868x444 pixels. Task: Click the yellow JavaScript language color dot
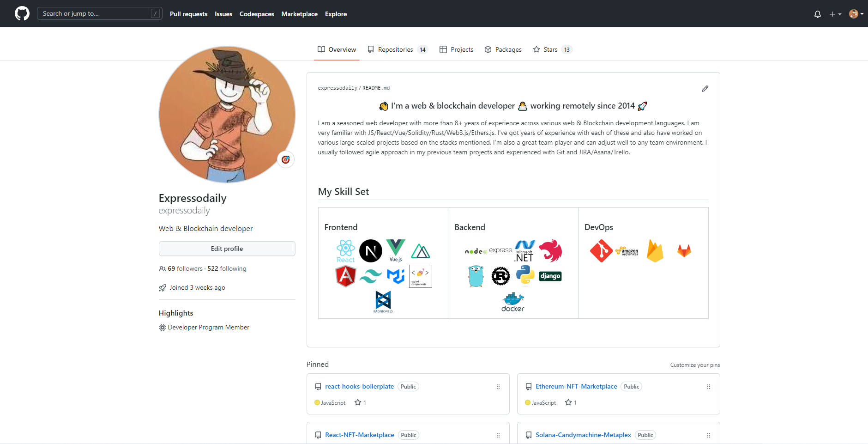tap(317, 402)
